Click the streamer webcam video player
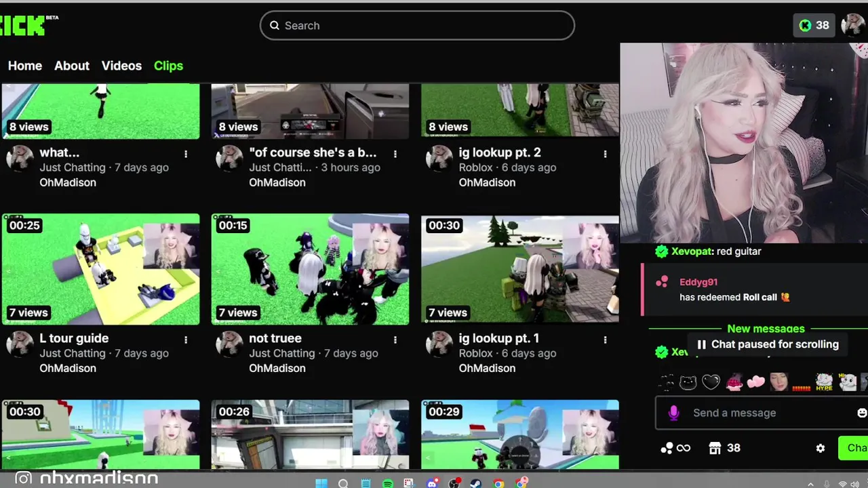Image resolution: width=868 pixels, height=488 pixels. (744, 143)
